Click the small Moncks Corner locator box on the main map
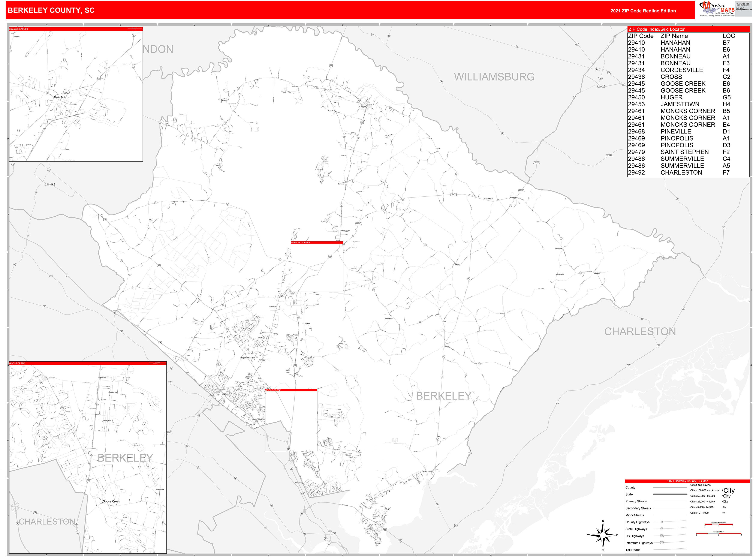Viewport: 756px width, 557px height. coord(317,267)
